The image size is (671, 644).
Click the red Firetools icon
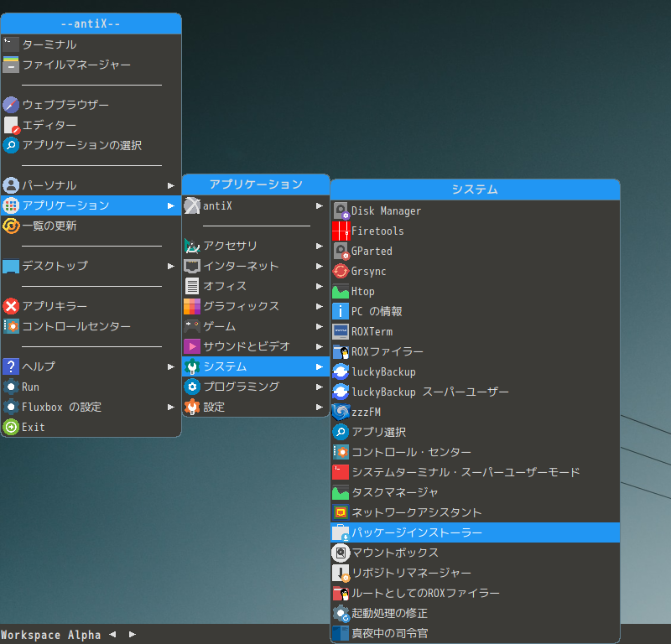341,231
